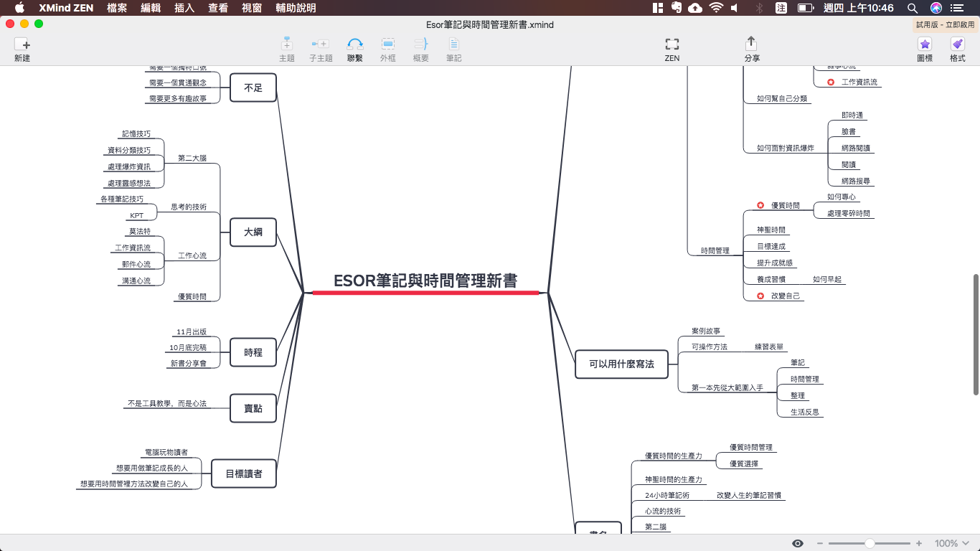Select the 電腦玩物讀者 subtopic
980x551 pixels.
pyautogui.click(x=166, y=452)
